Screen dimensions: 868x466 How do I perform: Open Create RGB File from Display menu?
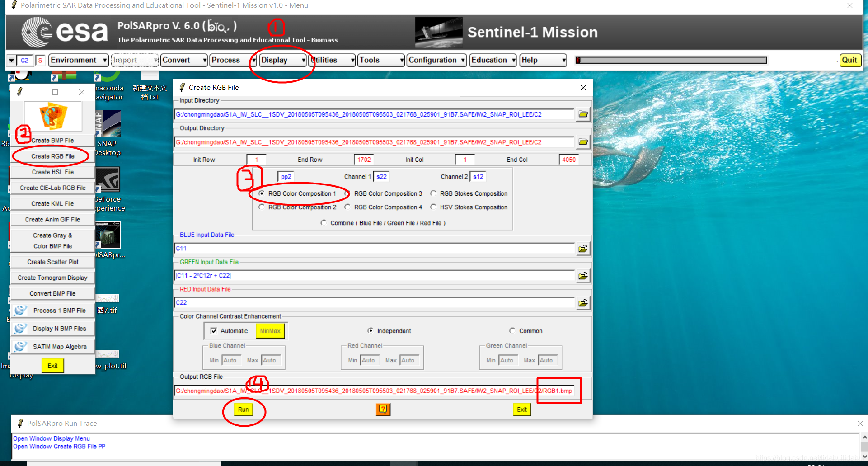(x=53, y=156)
